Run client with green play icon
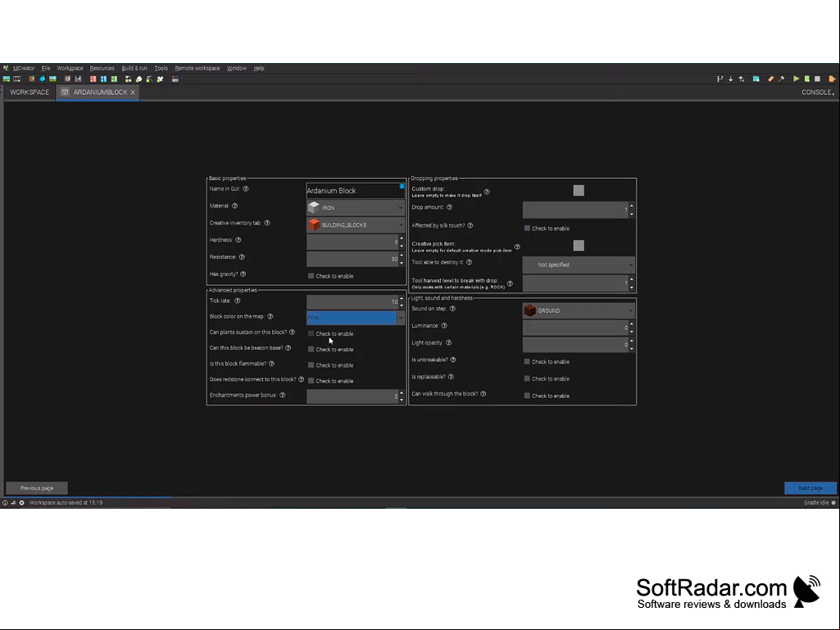Screen dimensions: 840x630 [x=797, y=79]
